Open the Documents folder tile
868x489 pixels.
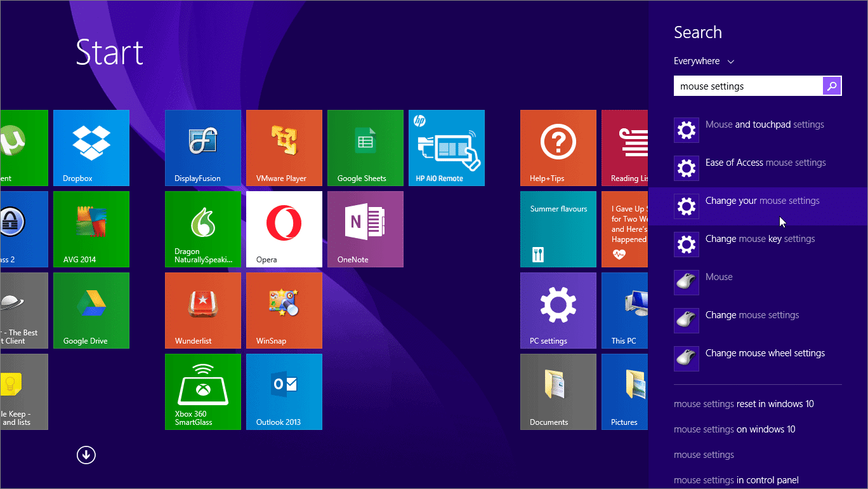pos(558,392)
